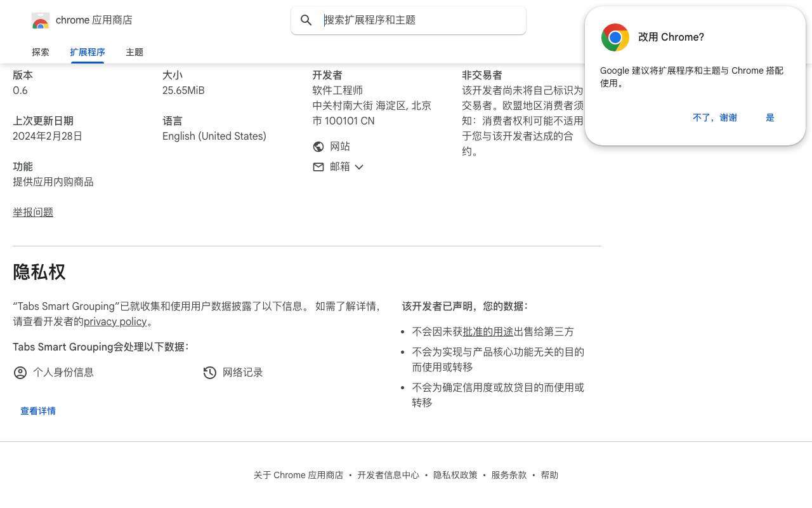
Task: Click the 不了，谢谢 button
Action: (715, 117)
